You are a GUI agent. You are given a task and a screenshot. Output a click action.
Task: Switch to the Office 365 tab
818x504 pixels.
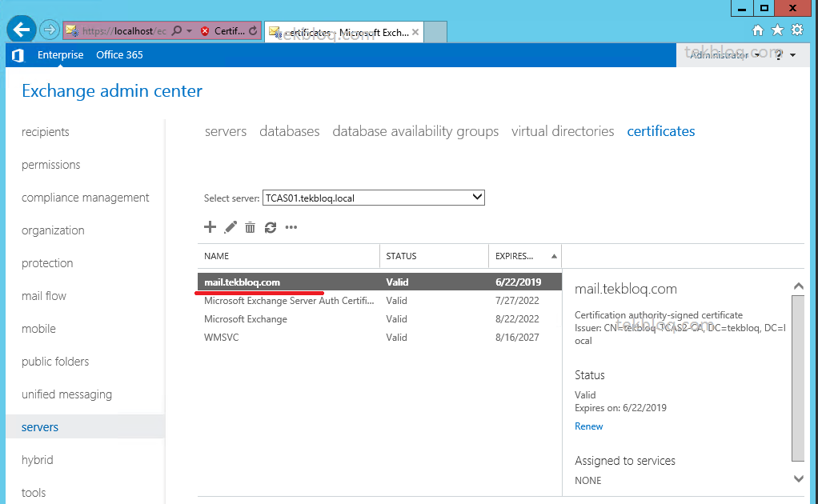119,54
